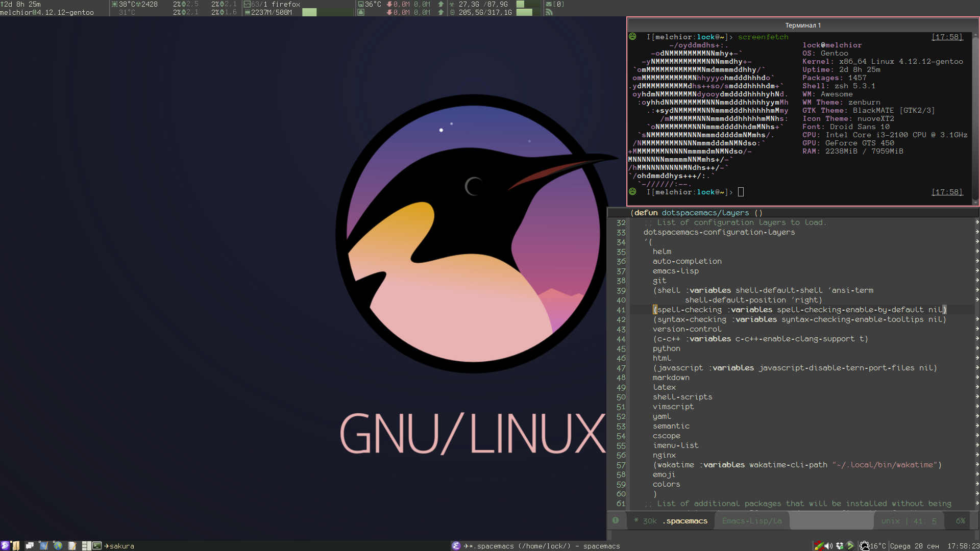Click the upper 17:58 timestamp in terminal
This screenshot has height=551, width=980.
pyautogui.click(x=947, y=37)
